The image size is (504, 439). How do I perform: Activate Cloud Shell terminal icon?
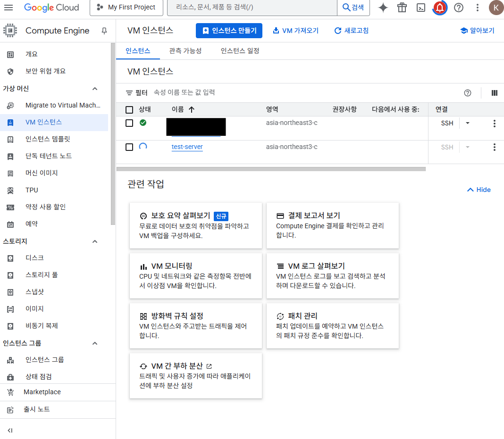pyautogui.click(x=421, y=8)
